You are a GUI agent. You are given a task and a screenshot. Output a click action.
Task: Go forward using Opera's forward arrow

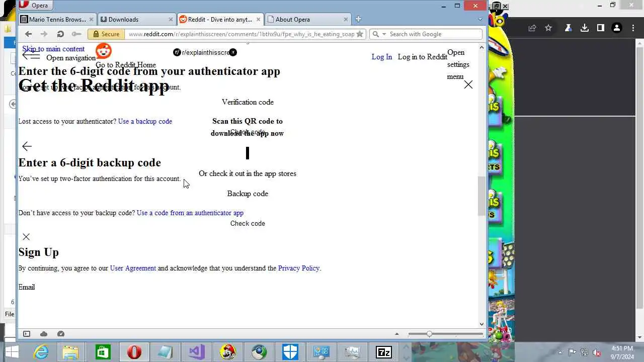(44, 34)
